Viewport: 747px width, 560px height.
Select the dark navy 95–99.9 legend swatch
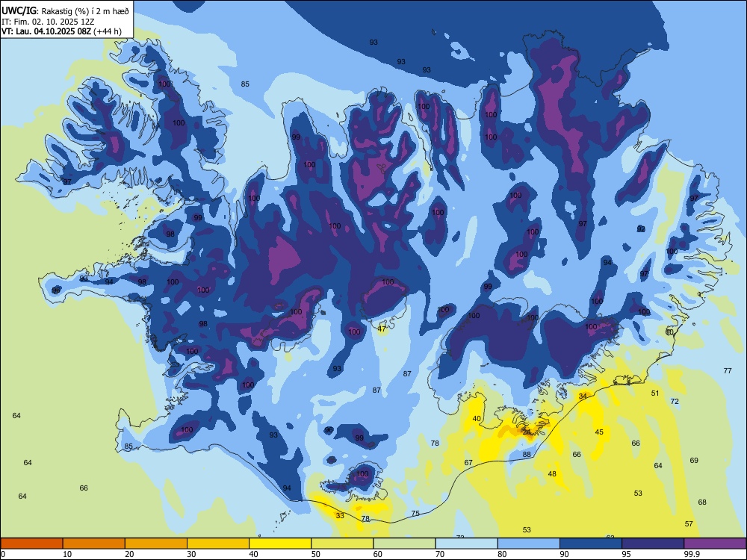[653, 544]
